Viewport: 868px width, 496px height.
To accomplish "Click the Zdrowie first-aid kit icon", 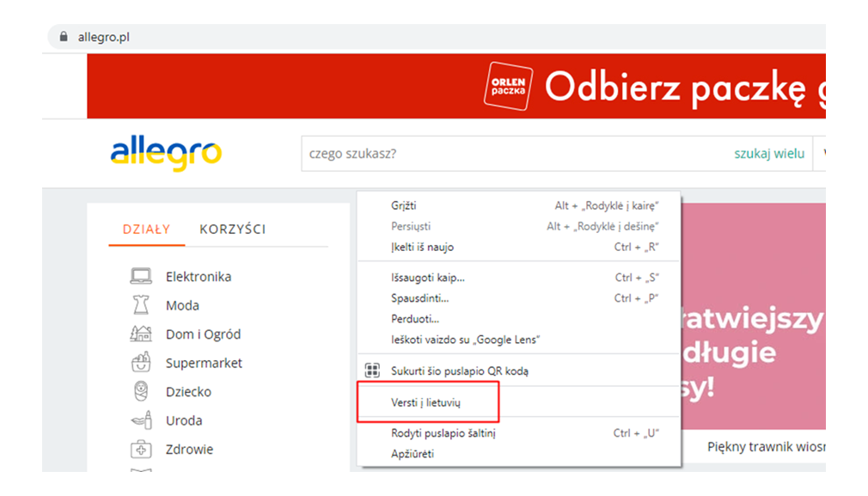I will coord(141,450).
